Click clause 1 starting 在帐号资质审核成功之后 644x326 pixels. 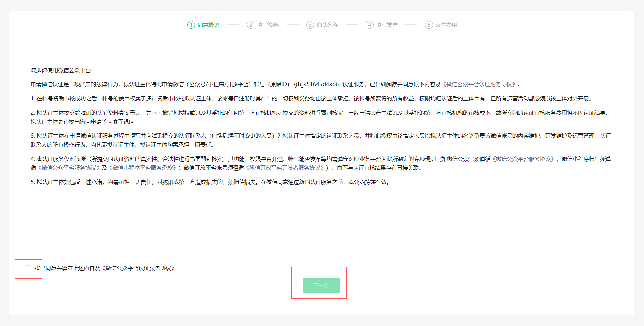click(x=311, y=99)
